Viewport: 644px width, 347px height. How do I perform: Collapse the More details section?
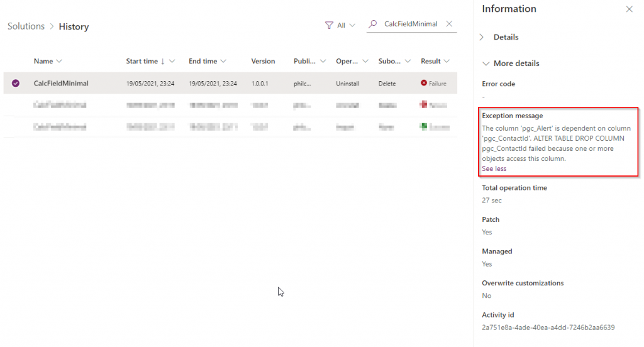click(486, 63)
